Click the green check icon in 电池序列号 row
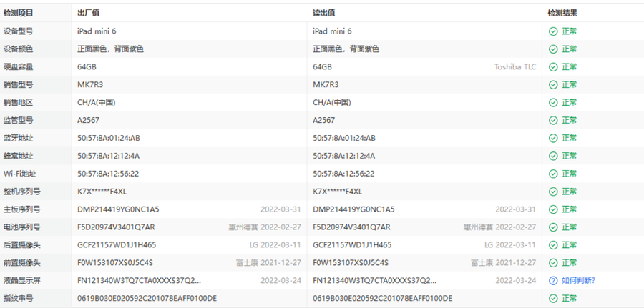The width and height of the screenshot is (644, 308). tap(553, 227)
